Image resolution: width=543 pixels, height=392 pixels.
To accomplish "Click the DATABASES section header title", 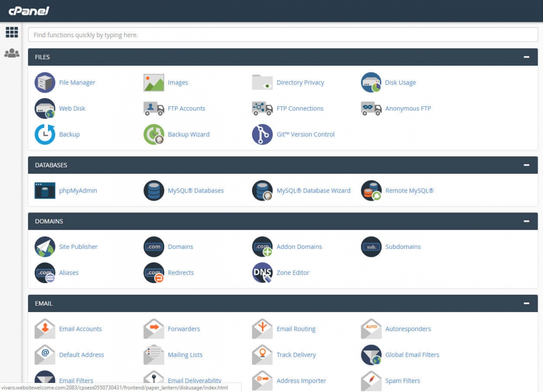I will (x=51, y=165).
